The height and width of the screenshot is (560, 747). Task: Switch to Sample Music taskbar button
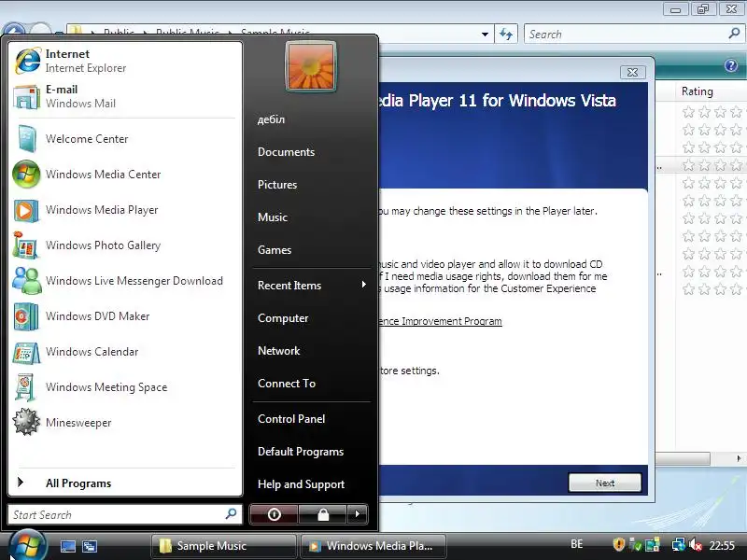click(x=223, y=546)
